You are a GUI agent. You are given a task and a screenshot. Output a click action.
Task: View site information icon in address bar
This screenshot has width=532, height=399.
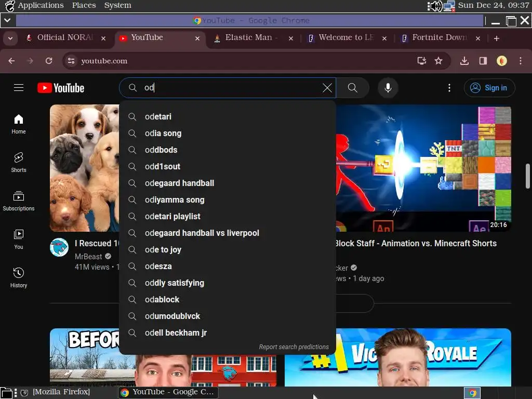[71, 61]
